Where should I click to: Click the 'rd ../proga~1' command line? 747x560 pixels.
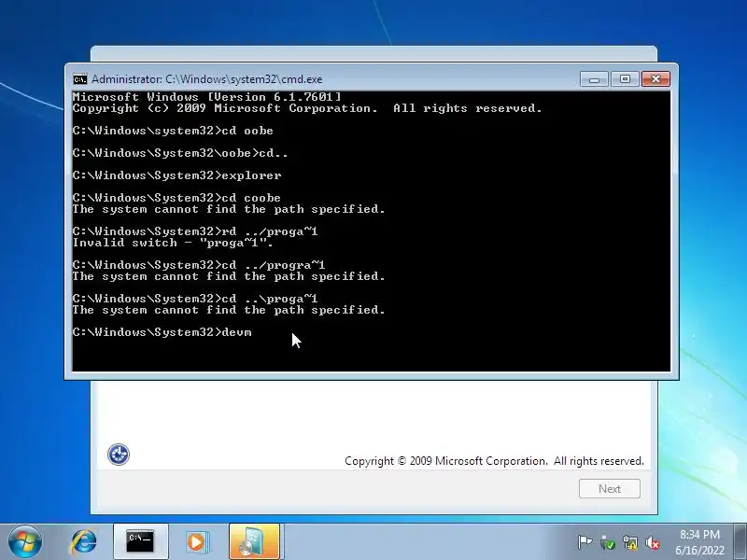(195, 231)
